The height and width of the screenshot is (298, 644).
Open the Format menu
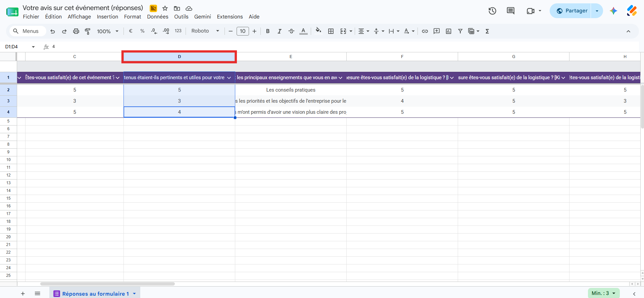pyautogui.click(x=133, y=17)
